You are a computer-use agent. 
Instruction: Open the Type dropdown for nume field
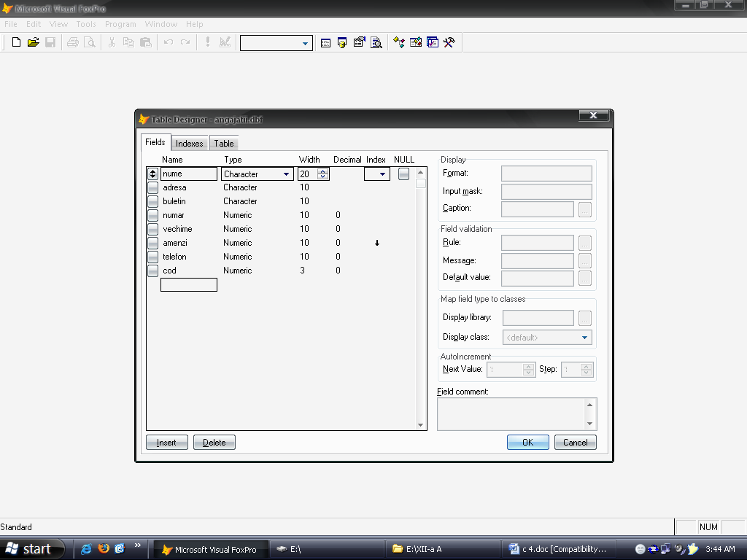[286, 174]
